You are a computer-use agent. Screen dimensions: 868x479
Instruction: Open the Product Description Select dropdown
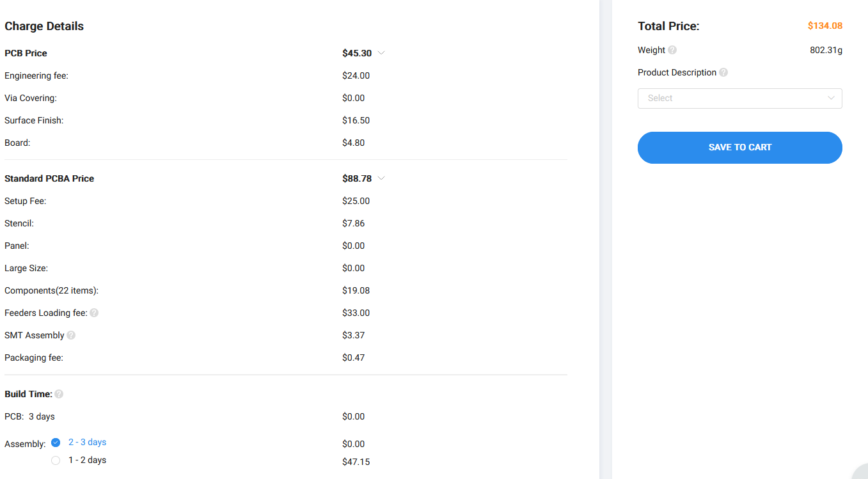pos(739,98)
